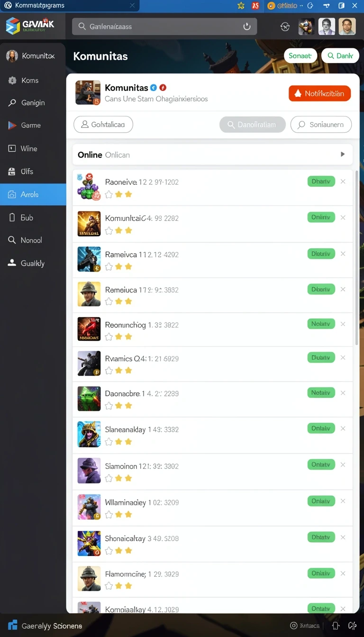Remove the Komunltai row with X
Image resolution: width=364 pixels, height=637 pixels.
point(343,218)
